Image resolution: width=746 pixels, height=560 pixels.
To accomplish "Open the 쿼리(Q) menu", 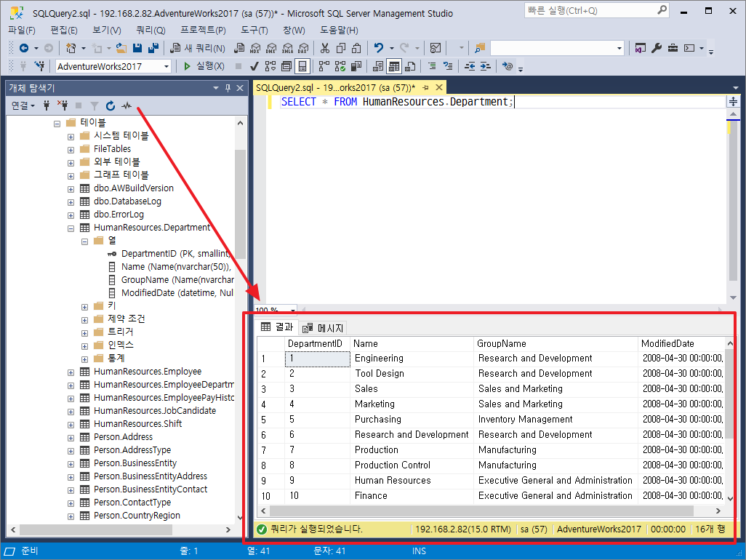I will (x=151, y=31).
